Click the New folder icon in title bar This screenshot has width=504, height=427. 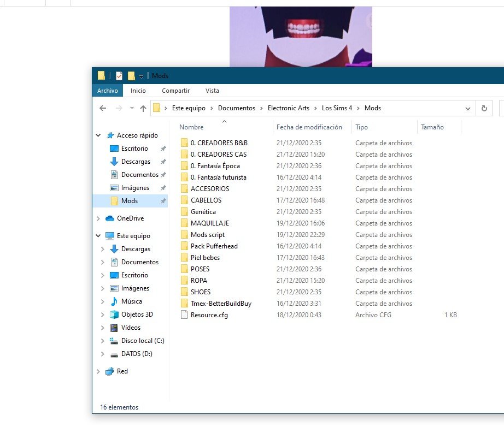131,76
